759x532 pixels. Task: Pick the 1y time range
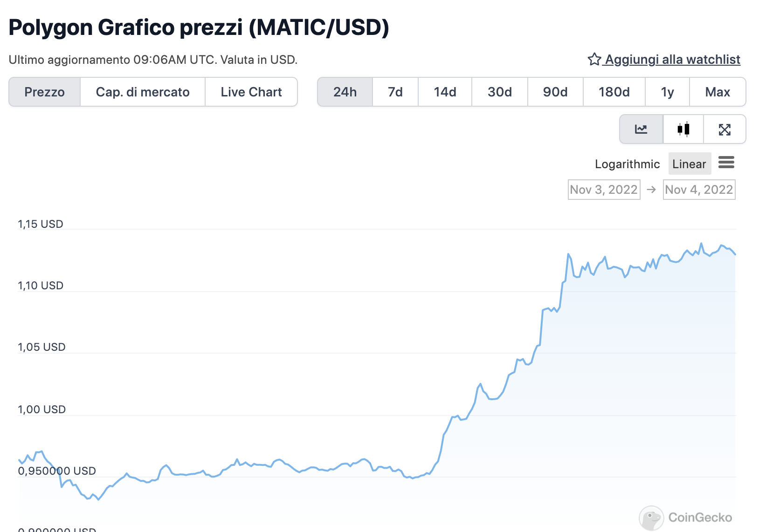pyautogui.click(x=668, y=92)
